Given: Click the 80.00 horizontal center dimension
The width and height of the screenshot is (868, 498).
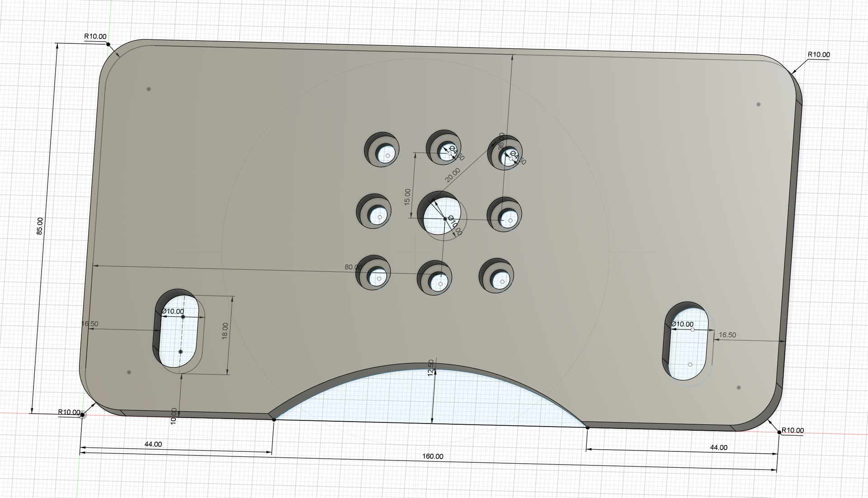Looking at the screenshot, I should pos(353,267).
